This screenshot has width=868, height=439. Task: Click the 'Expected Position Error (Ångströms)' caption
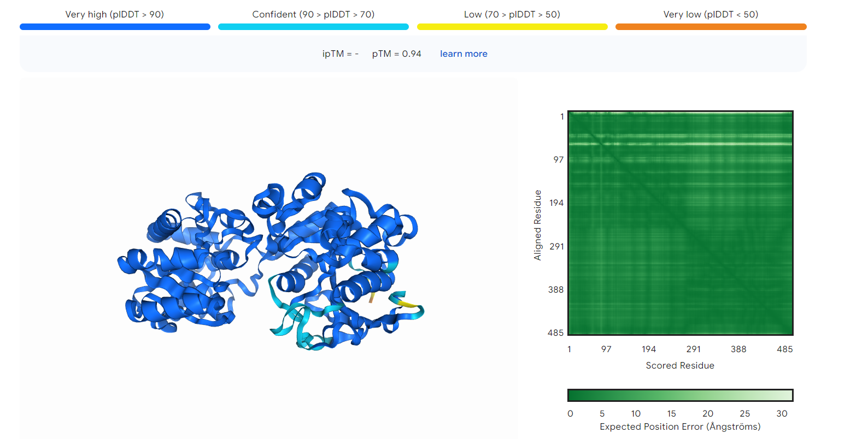[x=680, y=426]
